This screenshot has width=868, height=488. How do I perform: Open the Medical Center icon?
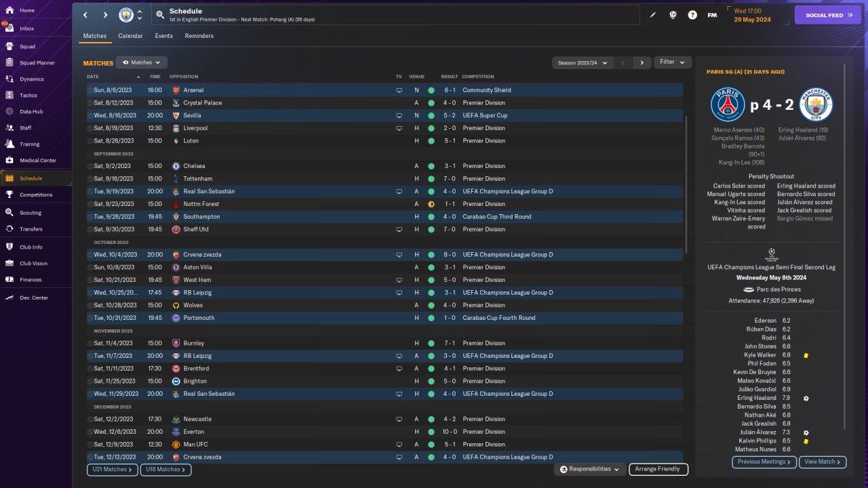coord(9,161)
